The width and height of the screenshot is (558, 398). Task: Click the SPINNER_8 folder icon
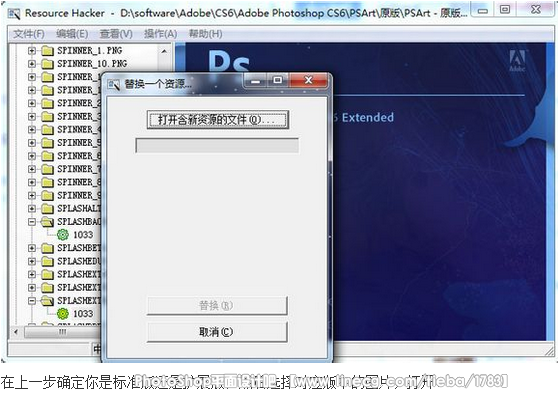[47, 183]
